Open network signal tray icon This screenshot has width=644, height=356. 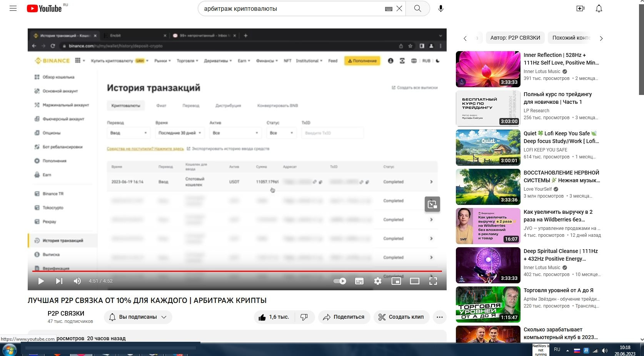596,351
